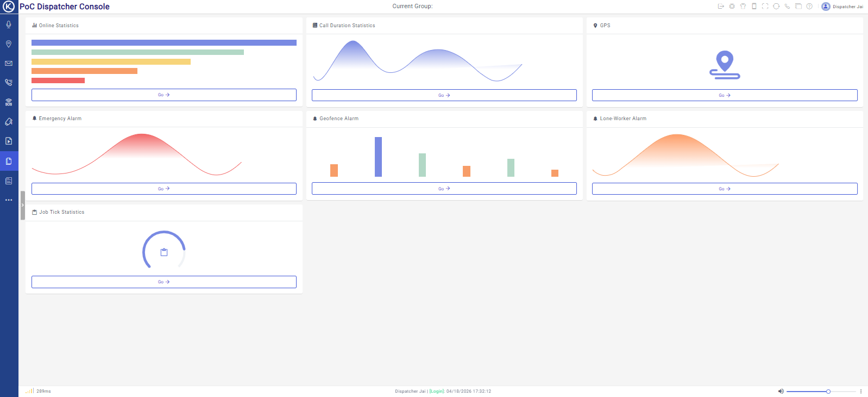Screen dimensions: 868x397
Task: Click Go button under Lone-Worker Alarm
Action: point(725,189)
